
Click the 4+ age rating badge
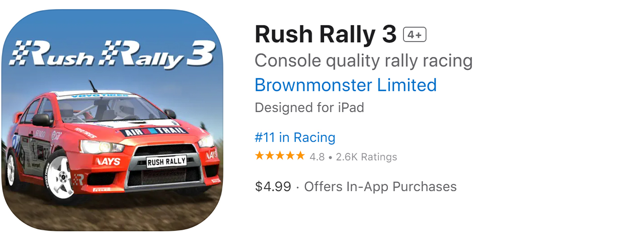coord(415,35)
